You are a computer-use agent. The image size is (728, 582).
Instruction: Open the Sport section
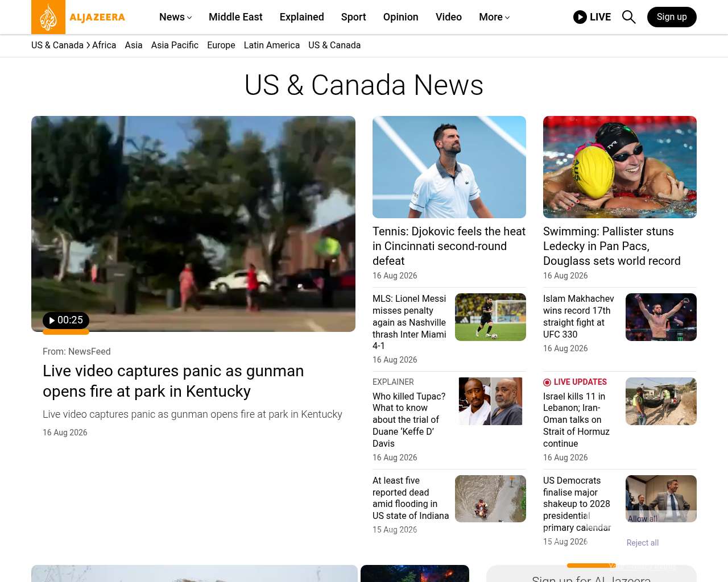(354, 17)
